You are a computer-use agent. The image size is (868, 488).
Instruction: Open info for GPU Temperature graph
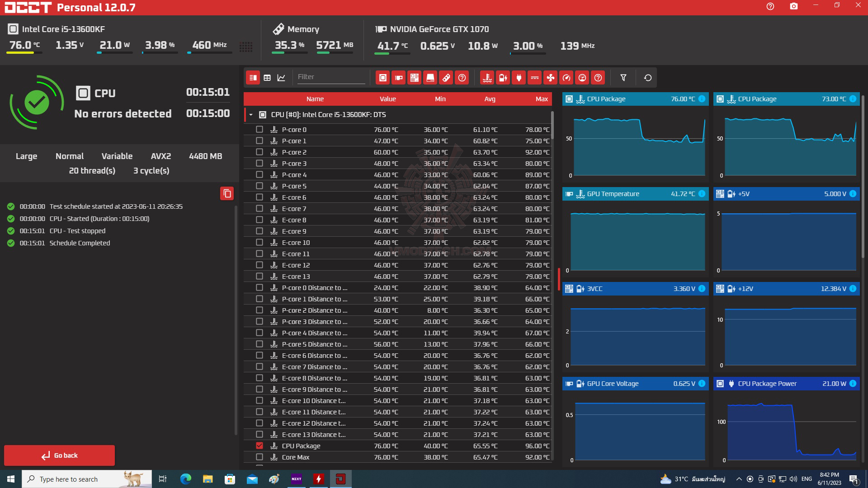[702, 194]
